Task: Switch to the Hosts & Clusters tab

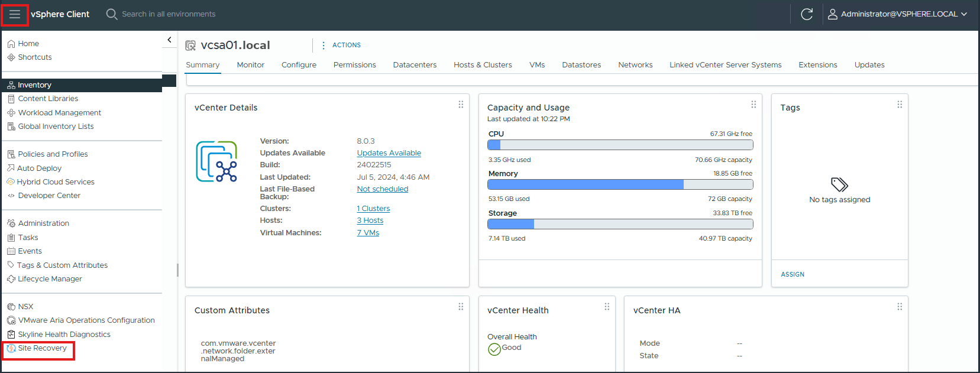Action: pyautogui.click(x=483, y=65)
